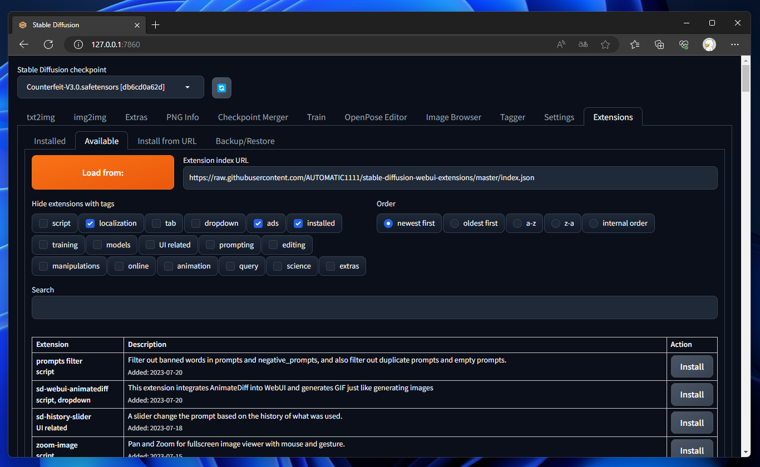
Task: Open a new browser tab
Action: click(x=155, y=25)
